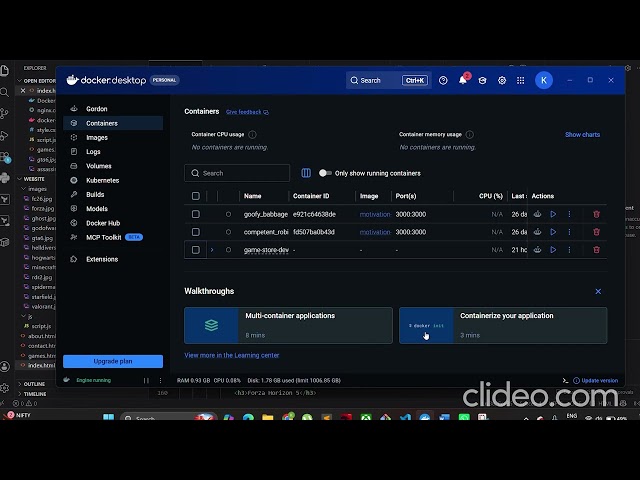Delete the game-store-dev container
This screenshot has height=480, width=640.
(596, 250)
